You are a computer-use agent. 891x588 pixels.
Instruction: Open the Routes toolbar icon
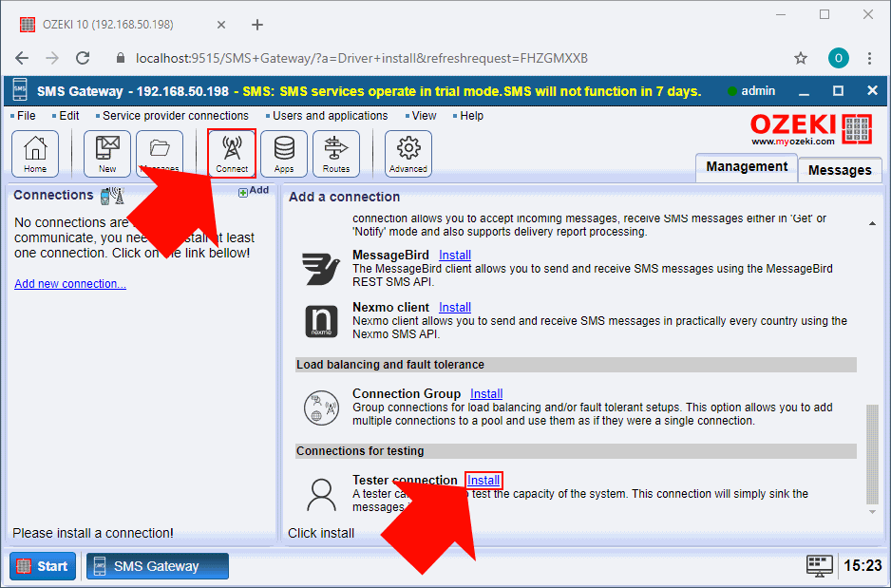336,153
